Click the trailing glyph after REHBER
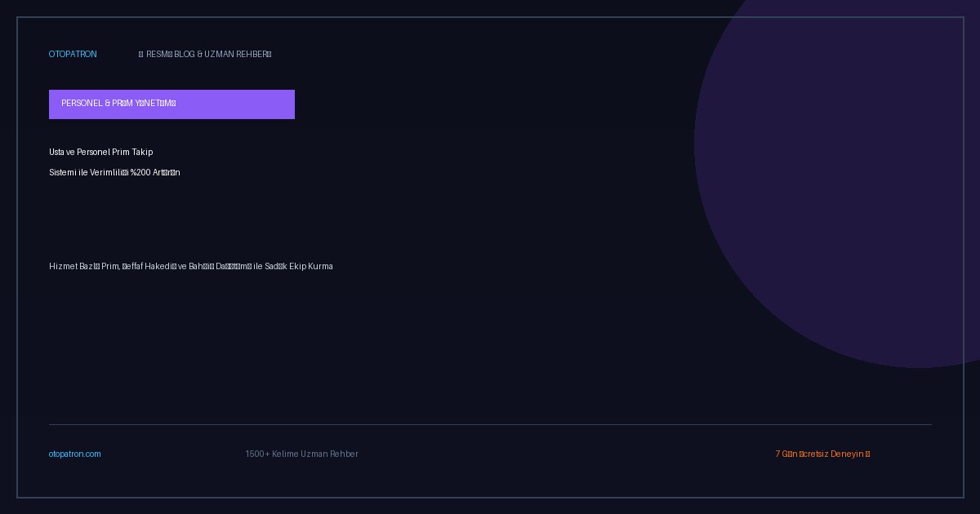 point(269,55)
